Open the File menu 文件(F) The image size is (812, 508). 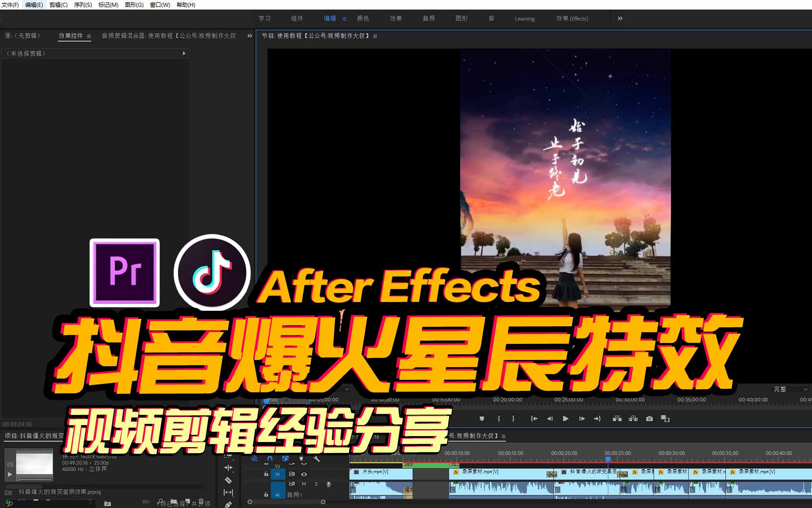pyautogui.click(x=10, y=5)
